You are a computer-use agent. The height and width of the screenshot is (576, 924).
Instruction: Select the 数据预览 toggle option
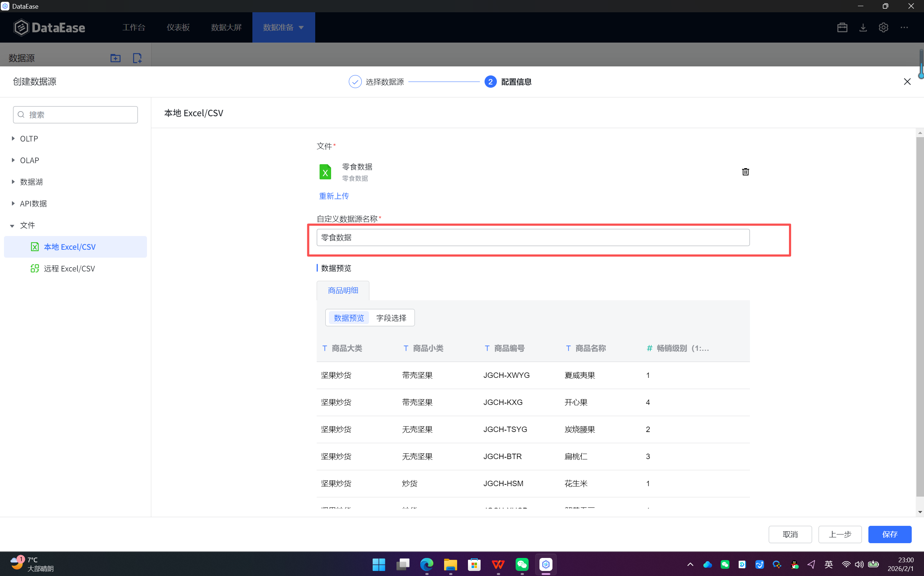pyautogui.click(x=349, y=318)
